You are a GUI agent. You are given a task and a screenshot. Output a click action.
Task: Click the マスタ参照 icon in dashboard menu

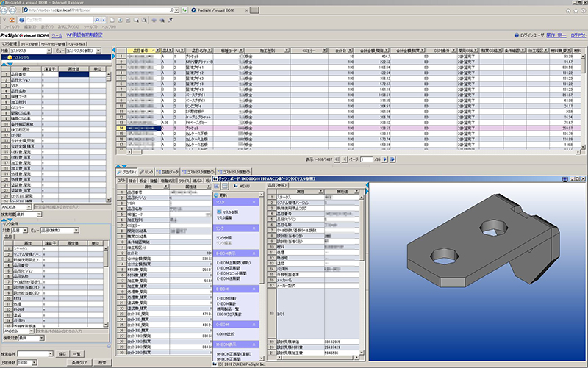219,212
